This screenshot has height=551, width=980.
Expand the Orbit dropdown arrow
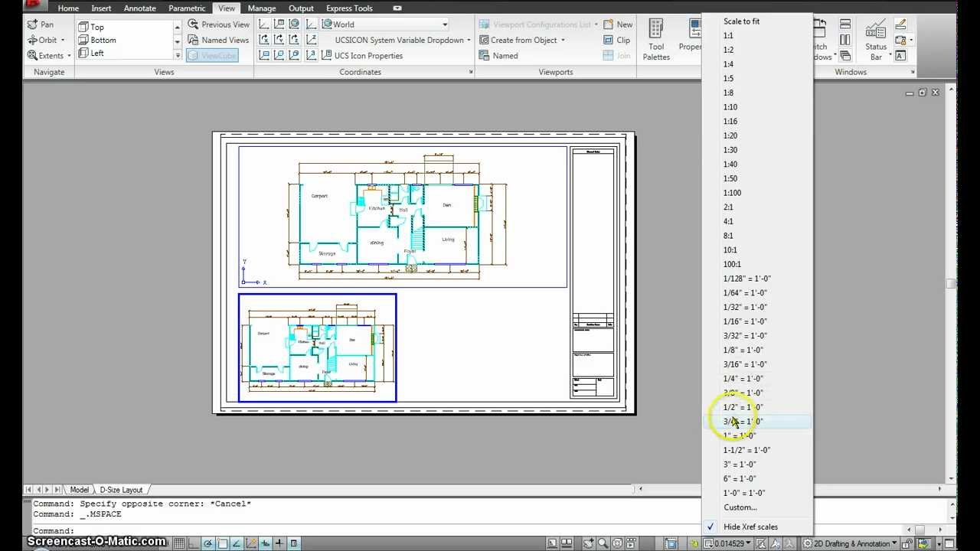pyautogui.click(x=62, y=40)
